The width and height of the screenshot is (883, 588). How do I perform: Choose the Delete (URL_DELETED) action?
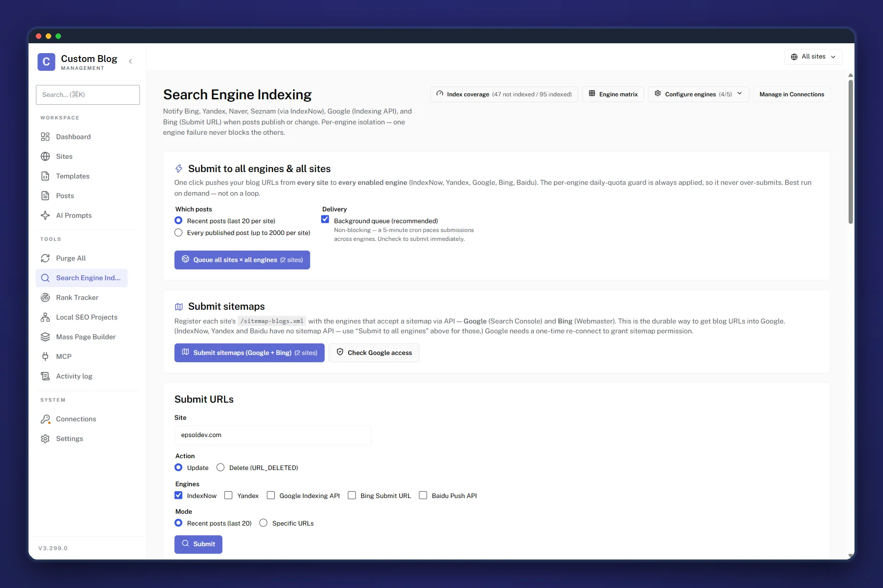[220, 467]
